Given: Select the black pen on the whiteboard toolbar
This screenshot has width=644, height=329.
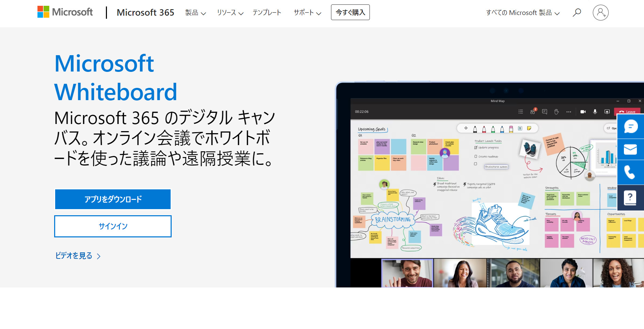Looking at the screenshot, I should (475, 129).
